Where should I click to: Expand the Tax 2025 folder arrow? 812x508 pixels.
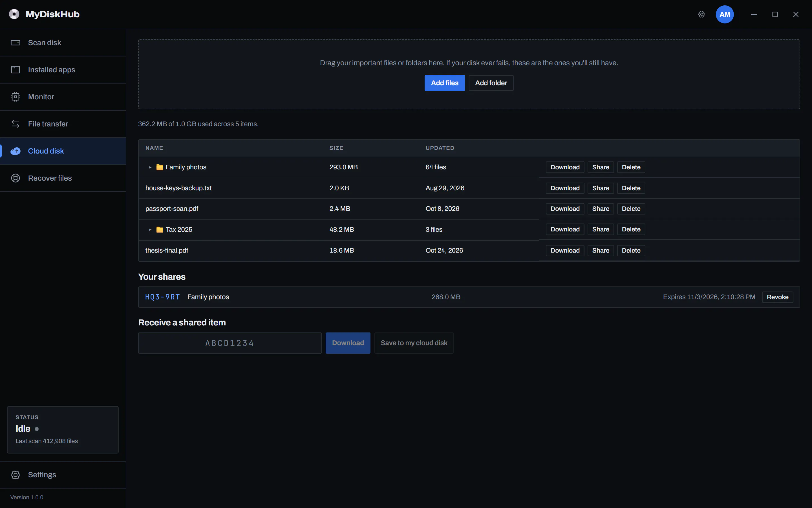(x=150, y=229)
